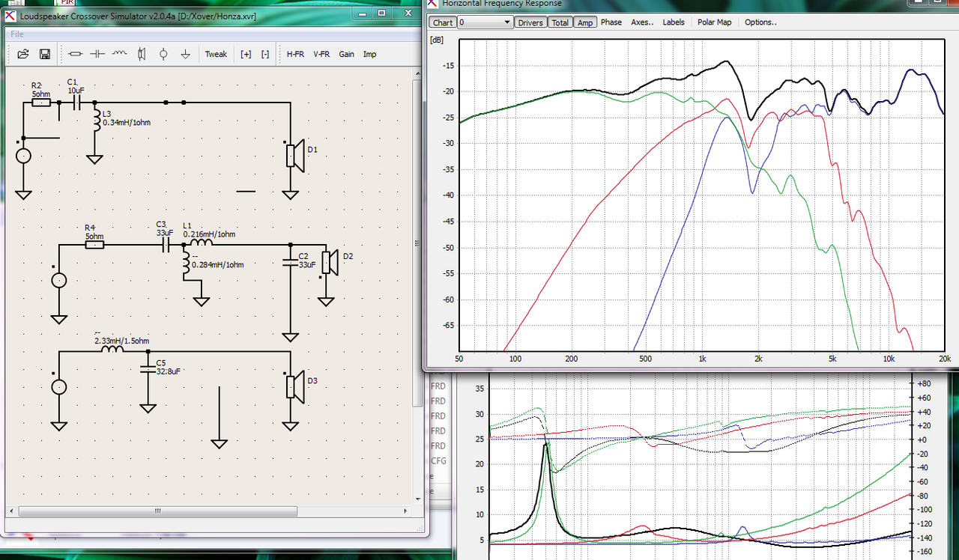The image size is (959, 560).
Task: Click the D1 speaker symbol in schematic
Action: pyautogui.click(x=294, y=155)
